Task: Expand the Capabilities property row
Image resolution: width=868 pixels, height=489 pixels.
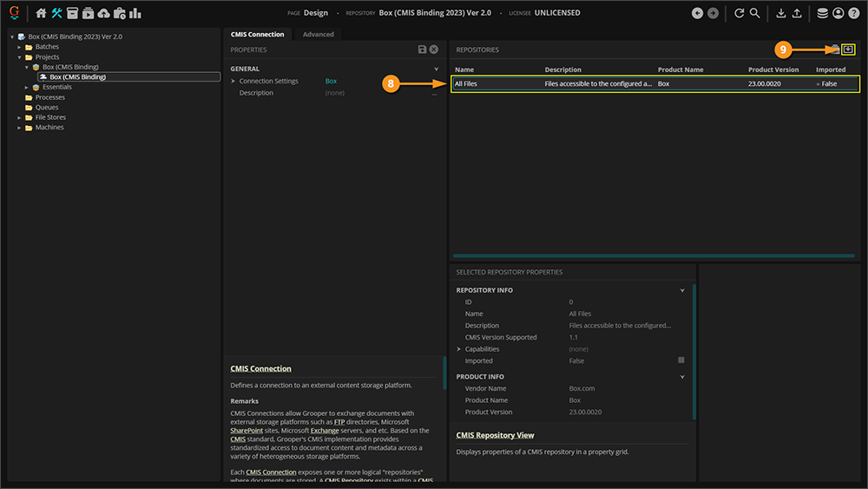Action: (x=458, y=349)
